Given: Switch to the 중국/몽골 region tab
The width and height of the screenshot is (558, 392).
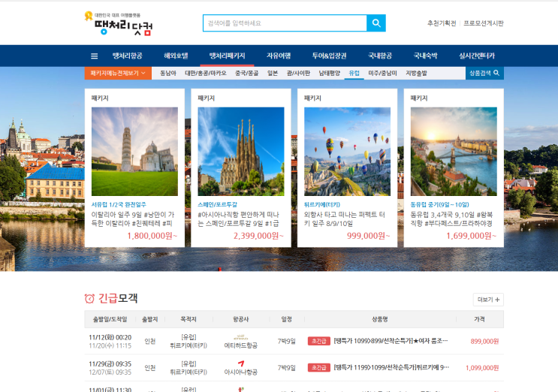Looking at the screenshot, I should tap(246, 73).
